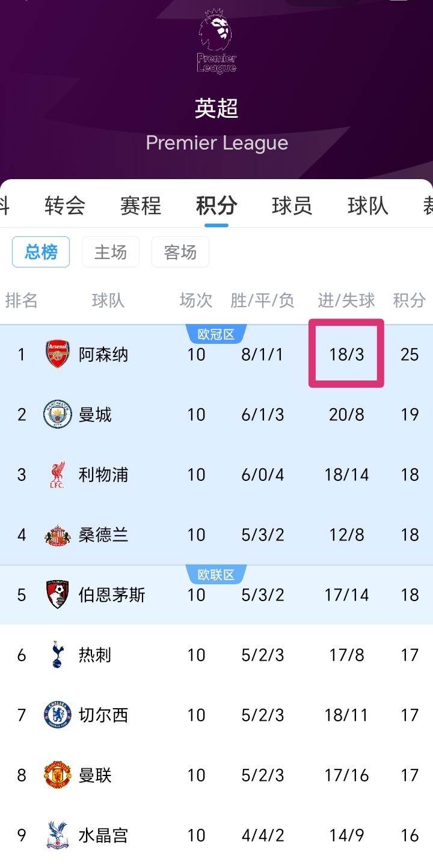Tap the Manchester City club crest
This screenshot has height=868, width=433.
[x=58, y=414]
